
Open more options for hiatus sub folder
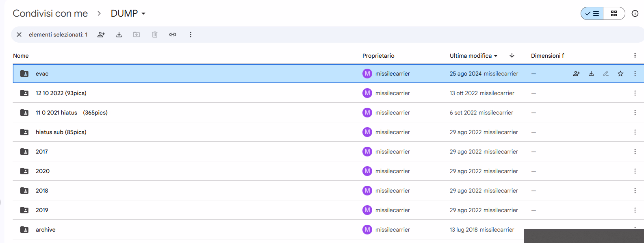tap(635, 132)
